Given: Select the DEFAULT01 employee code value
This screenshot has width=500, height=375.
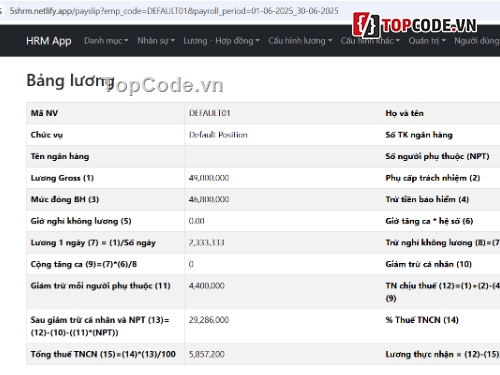Looking at the screenshot, I should 210,113.
